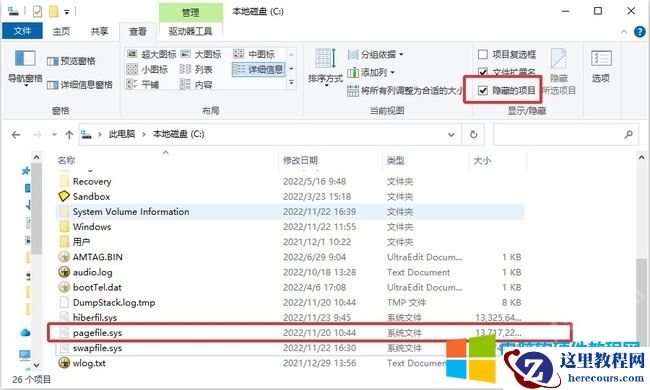This screenshot has width=650, height=390.
Task: Select Small icons (小图标) layout
Action: (x=147, y=69)
